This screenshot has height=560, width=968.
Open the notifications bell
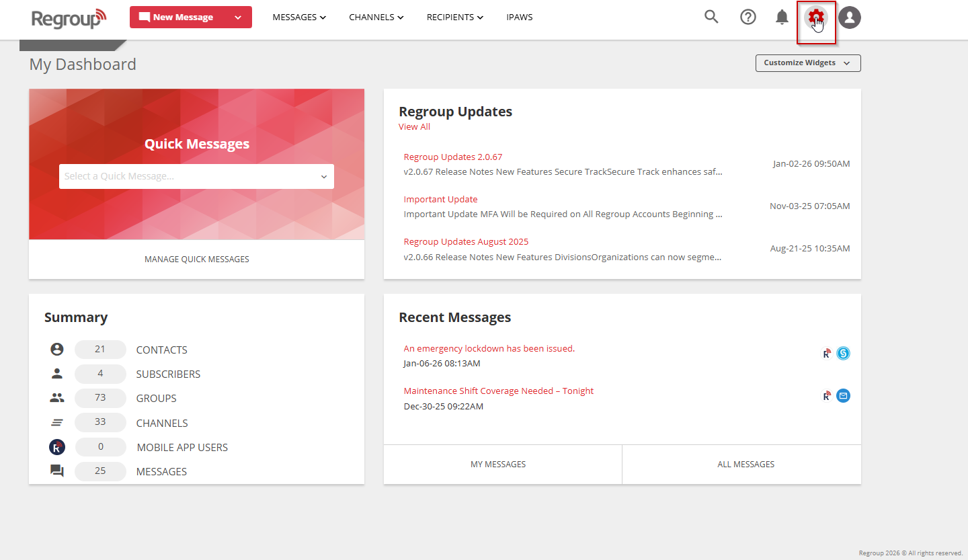click(782, 17)
